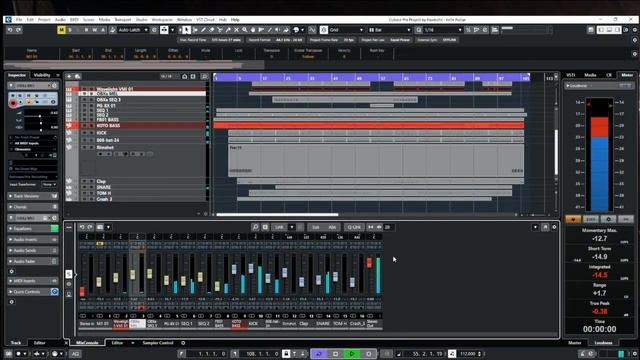
Task: Switch to the Media tab in right zone
Action: point(590,75)
